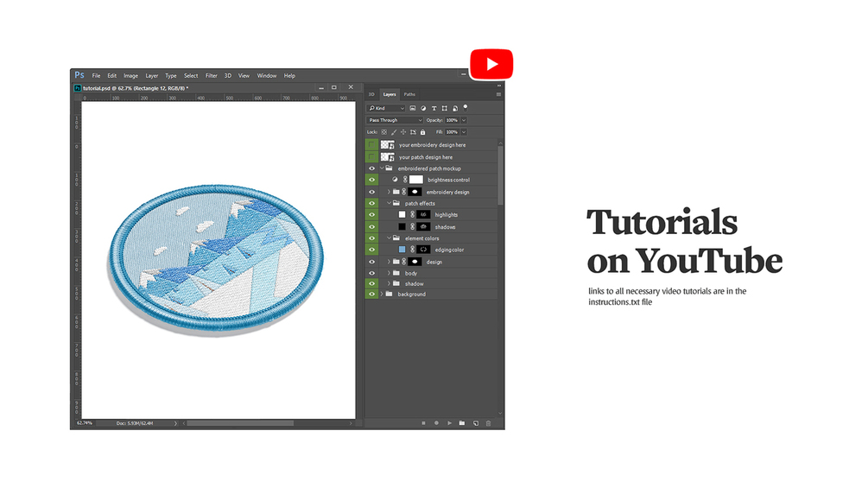Open the Filter menu
Screen dimensions: 868x488
pyautogui.click(x=212, y=76)
